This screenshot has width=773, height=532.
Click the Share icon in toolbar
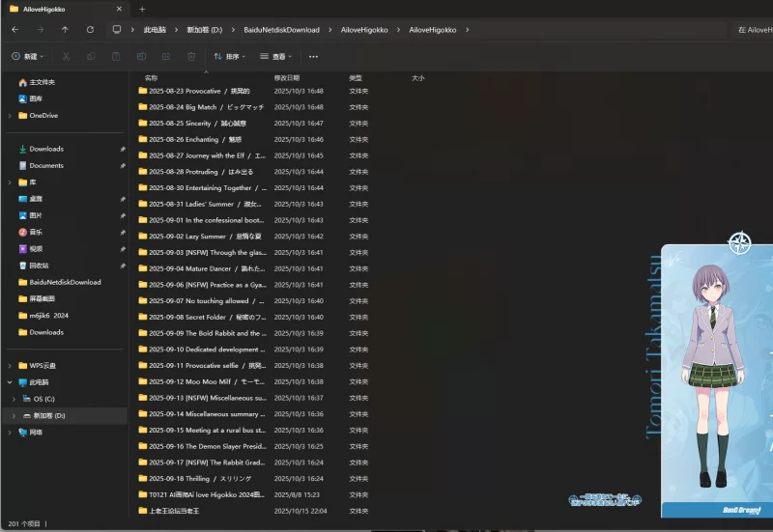(x=166, y=57)
